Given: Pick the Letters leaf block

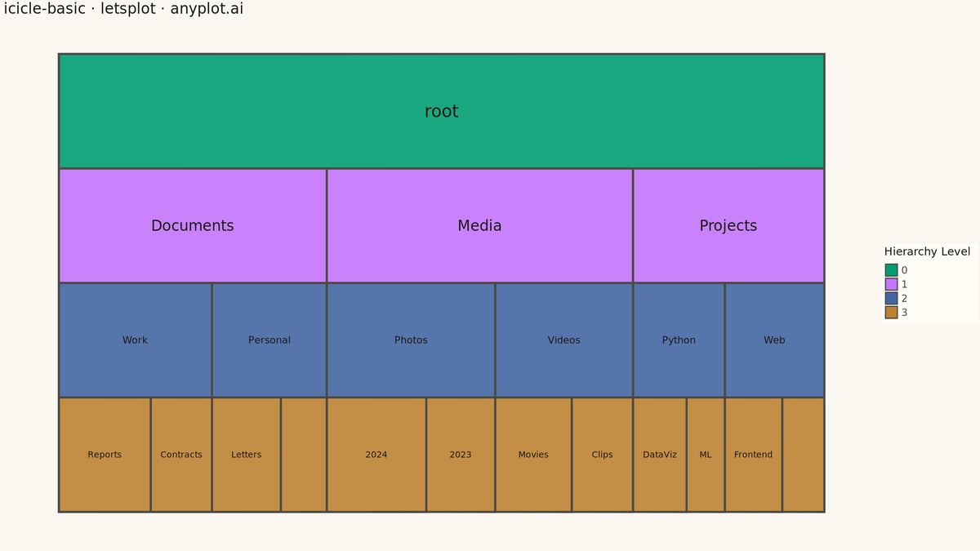Looking at the screenshot, I should click(x=247, y=455).
